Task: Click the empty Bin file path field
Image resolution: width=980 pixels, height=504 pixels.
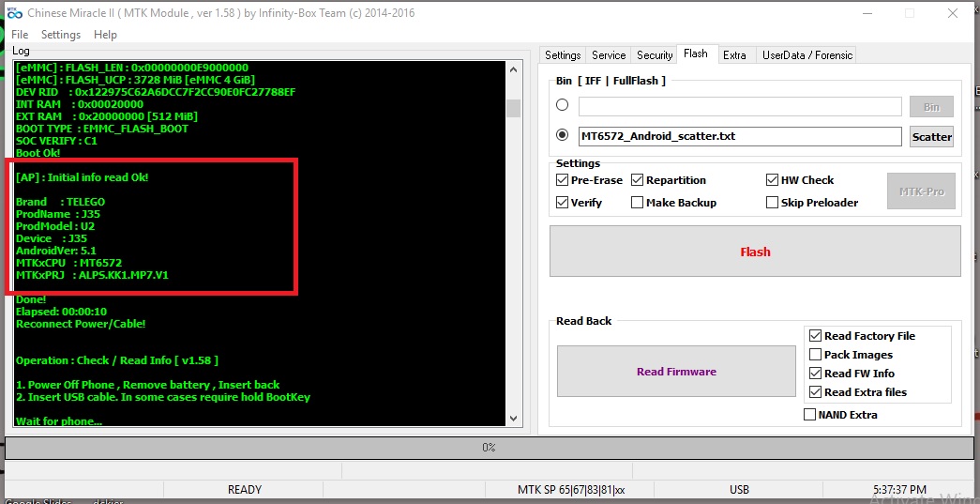Action: pyautogui.click(x=740, y=106)
